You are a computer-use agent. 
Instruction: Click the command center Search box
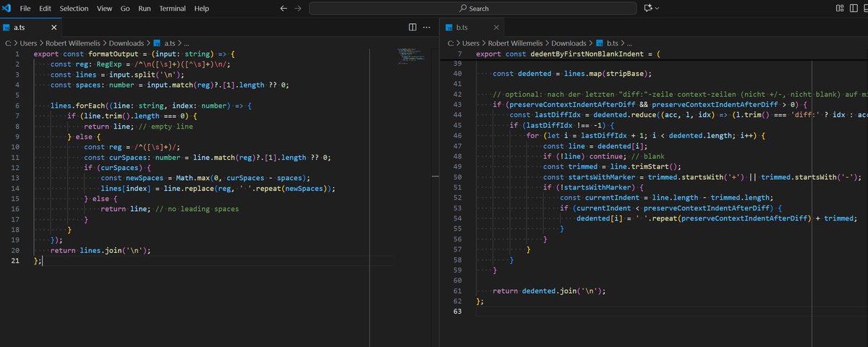coord(473,9)
